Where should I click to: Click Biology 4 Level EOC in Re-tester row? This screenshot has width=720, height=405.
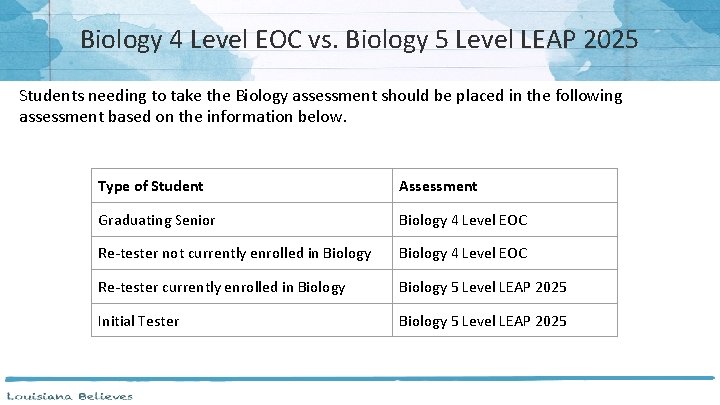pyautogui.click(x=463, y=254)
